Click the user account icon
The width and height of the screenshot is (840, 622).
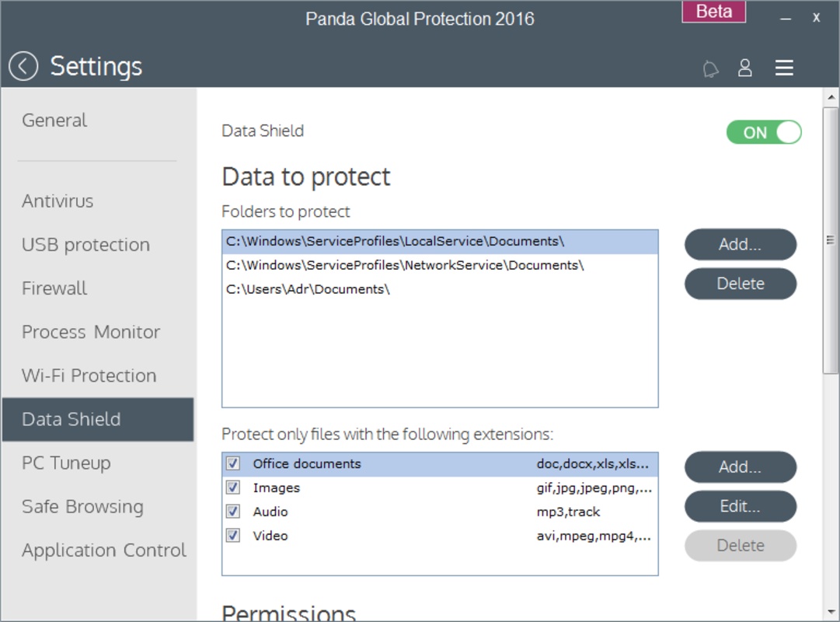pyautogui.click(x=745, y=68)
